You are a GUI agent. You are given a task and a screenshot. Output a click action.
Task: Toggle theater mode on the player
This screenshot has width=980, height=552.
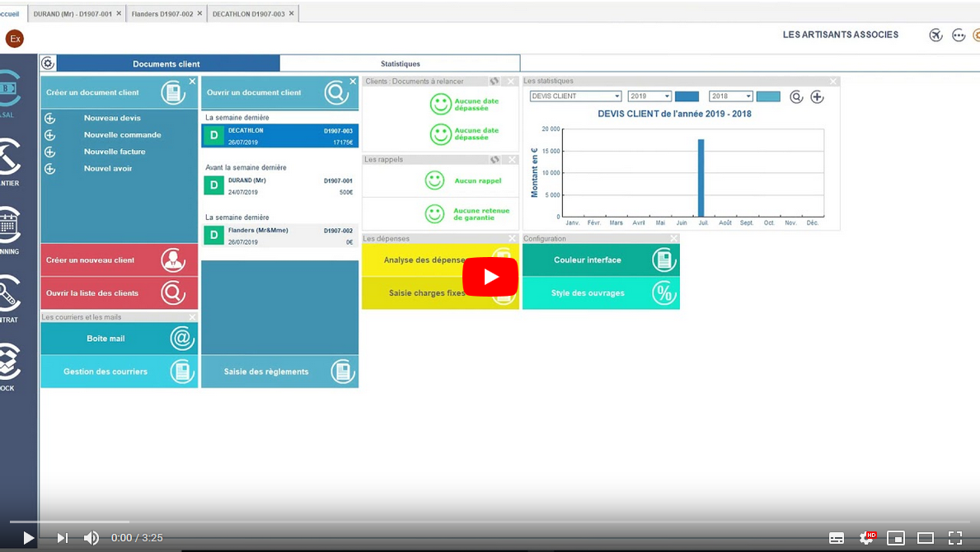click(x=926, y=538)
